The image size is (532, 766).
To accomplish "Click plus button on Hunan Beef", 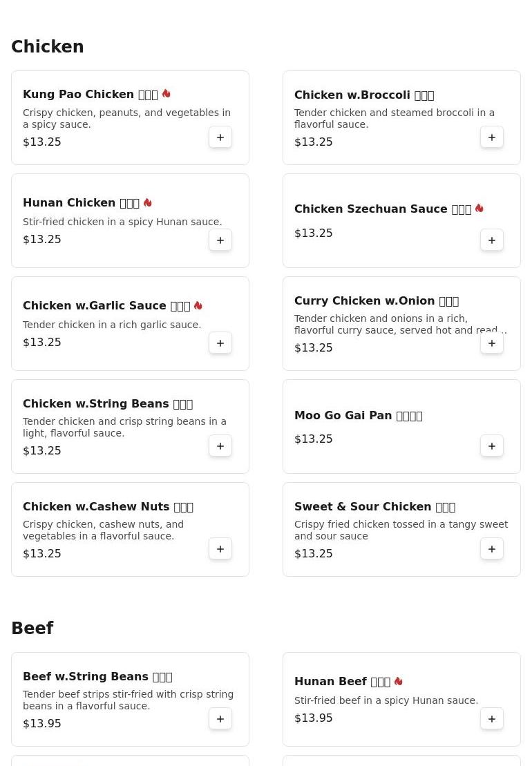I will [492, 719].
